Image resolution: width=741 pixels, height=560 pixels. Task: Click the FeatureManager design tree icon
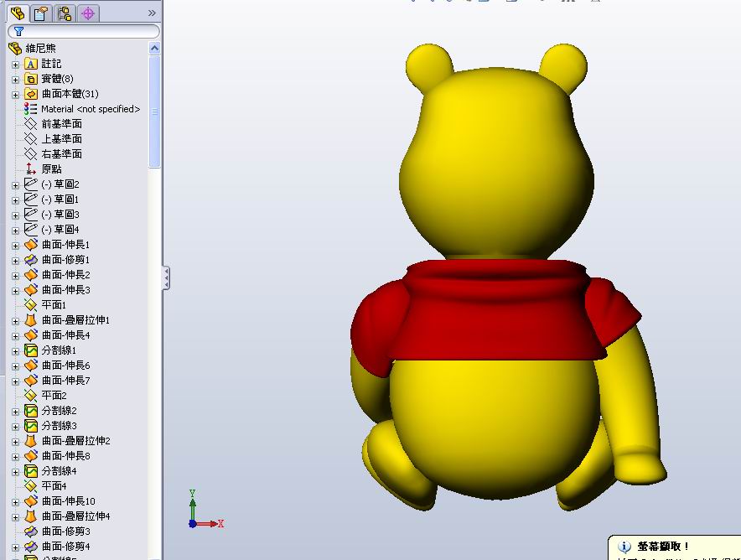click(x=15, y=13)
